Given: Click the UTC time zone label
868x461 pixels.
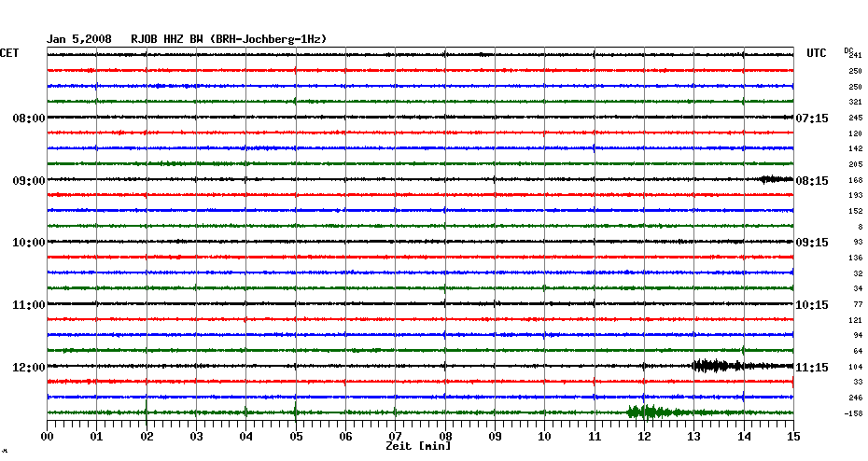Looking at the screenshot, I should pyautogui.click(x=817, y=53).
